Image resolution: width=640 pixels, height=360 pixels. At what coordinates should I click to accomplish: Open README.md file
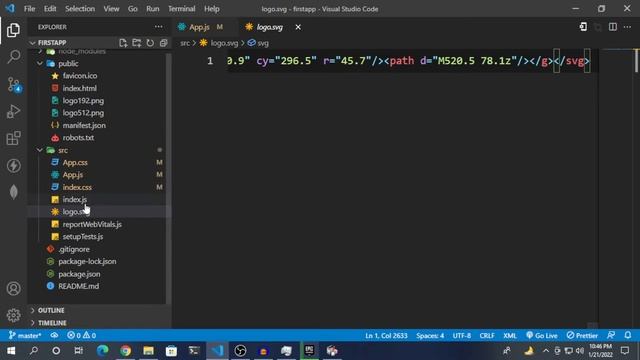pos(78,286)
